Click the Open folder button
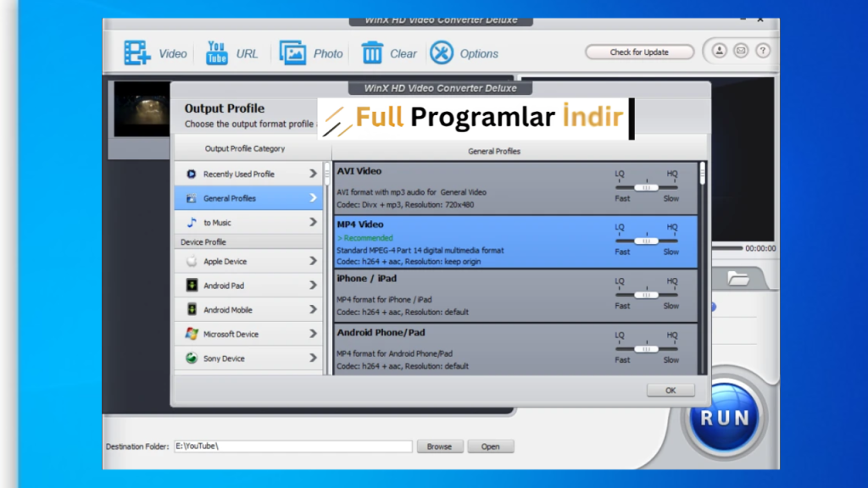868x488 pixels. point(491,446)
